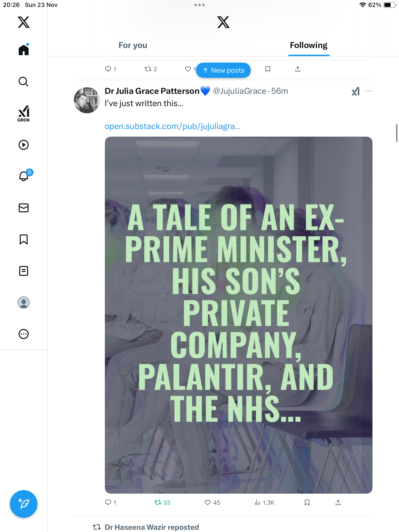The image size is (399, 532).
Task: Open the Palantir and NHS article image
Action: [238, 315]
